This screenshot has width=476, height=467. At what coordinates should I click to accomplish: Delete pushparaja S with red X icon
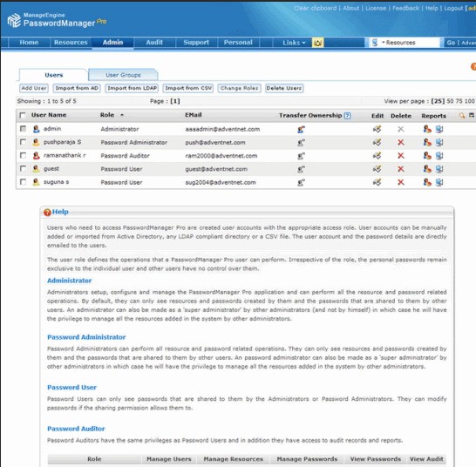(x=401, y=142)
